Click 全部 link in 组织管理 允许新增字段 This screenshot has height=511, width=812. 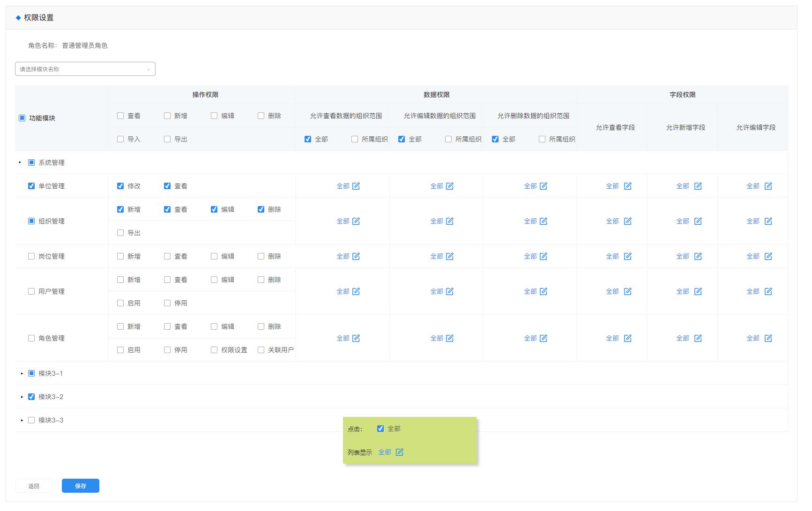683,221
